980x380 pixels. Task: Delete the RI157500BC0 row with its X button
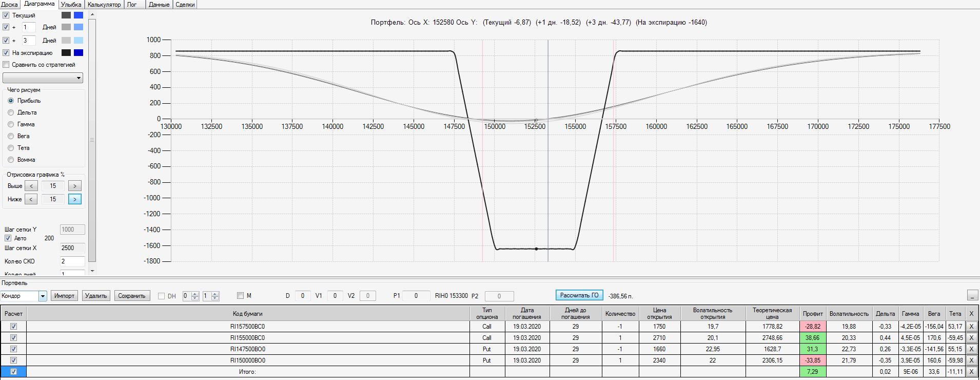[971, 327]
